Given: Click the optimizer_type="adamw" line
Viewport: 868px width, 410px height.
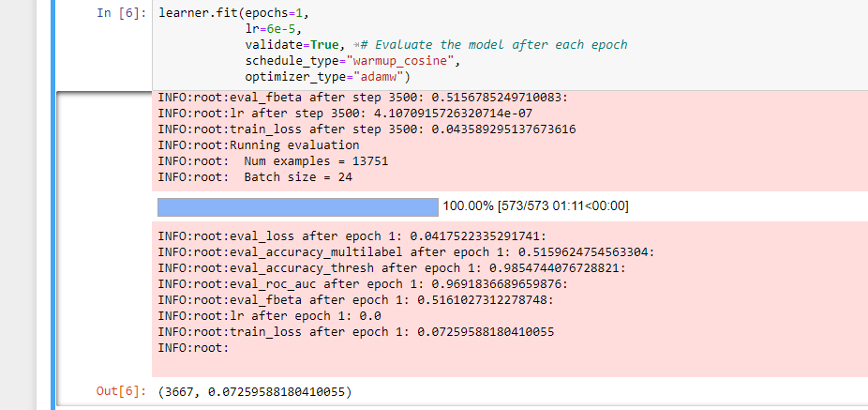Looking at the screenshot, I should pos(328,77).
